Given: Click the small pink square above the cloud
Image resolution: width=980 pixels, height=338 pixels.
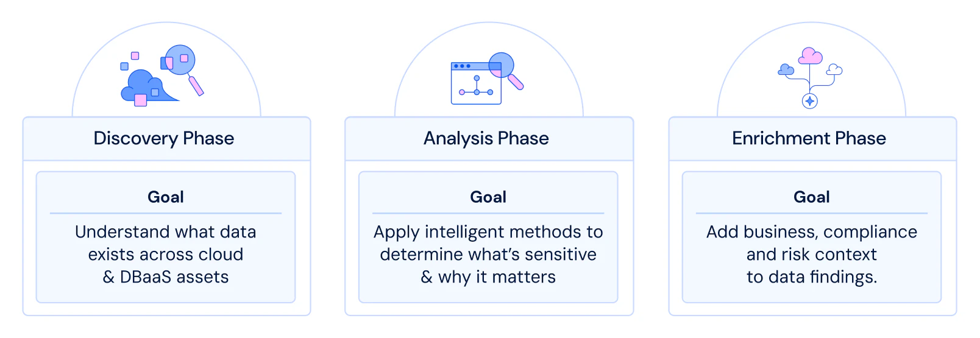Looking at the screenshot, I should click(135, 56).
